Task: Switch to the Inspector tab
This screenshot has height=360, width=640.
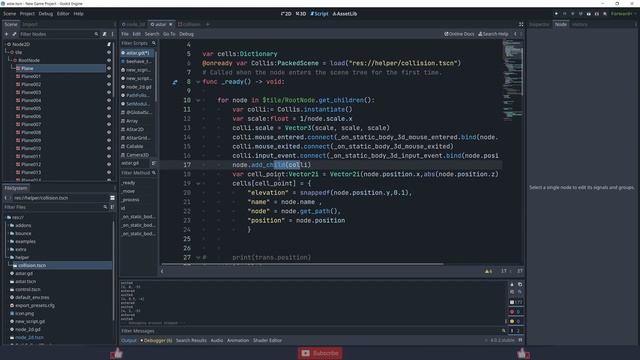Action: click(x=540, y=24)
